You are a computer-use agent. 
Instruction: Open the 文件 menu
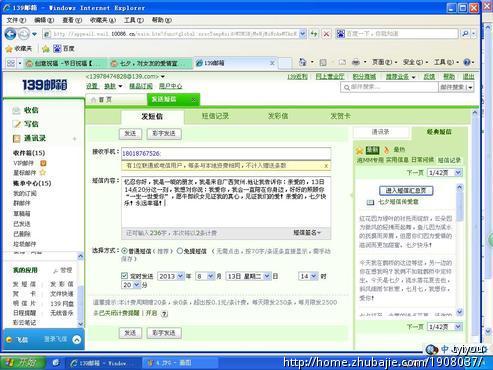(16, 20)
